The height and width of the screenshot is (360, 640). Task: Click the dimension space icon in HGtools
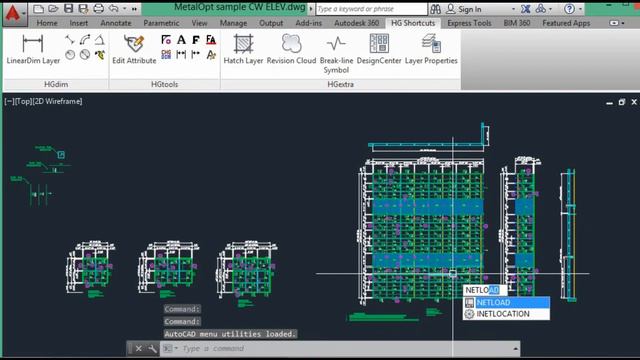coord(181,54)
